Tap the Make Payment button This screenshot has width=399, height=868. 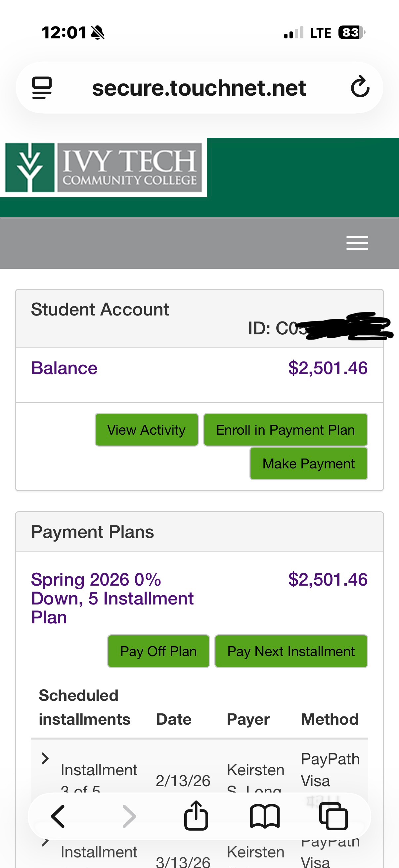[308, 464]
